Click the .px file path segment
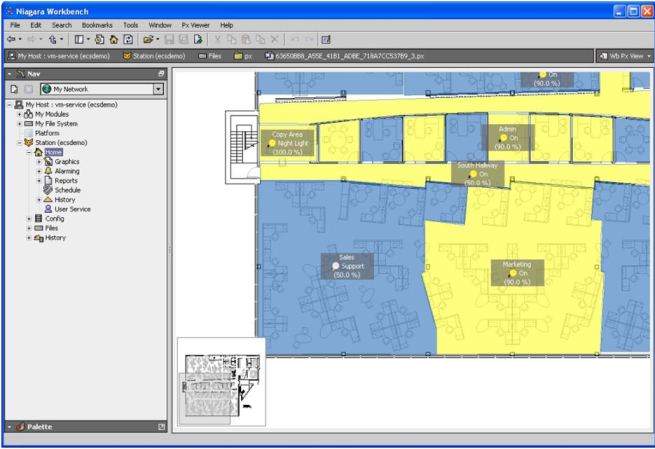 [x=345, y=56]
